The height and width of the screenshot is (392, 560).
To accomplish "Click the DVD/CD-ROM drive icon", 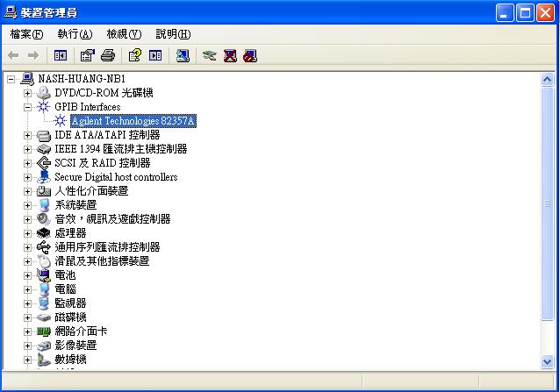I will 44,93.
